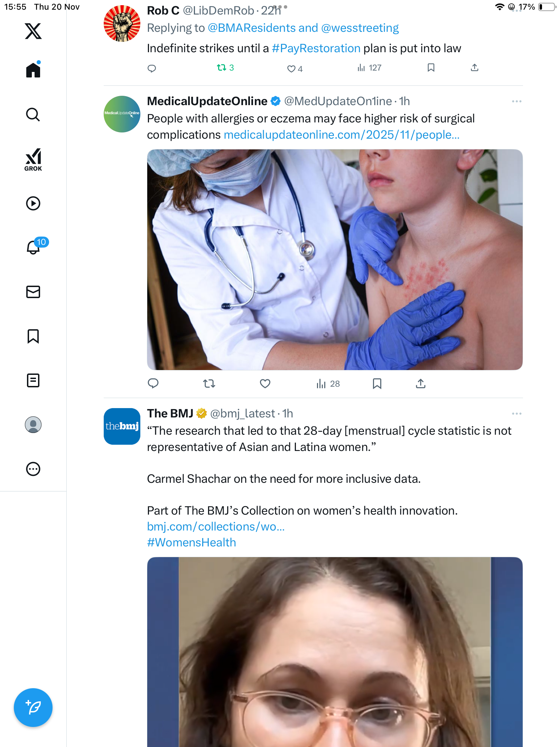Expand the More circle menu in sidebar

pos(33,469)
